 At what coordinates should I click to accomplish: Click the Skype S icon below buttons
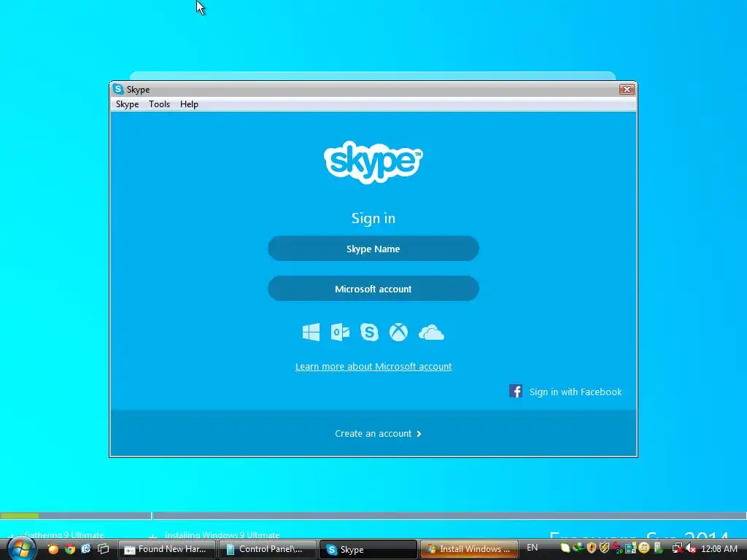coord(369,332)
